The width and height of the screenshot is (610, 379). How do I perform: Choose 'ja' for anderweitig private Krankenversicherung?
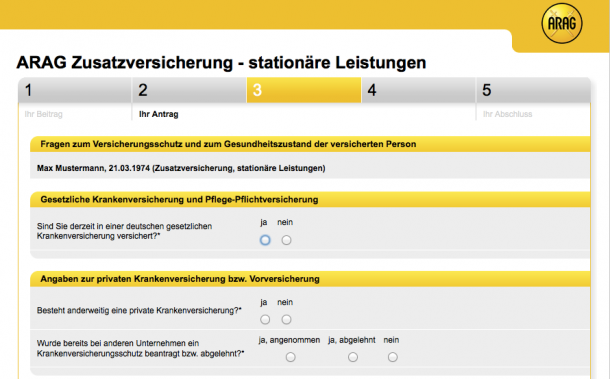coord(265,319)
